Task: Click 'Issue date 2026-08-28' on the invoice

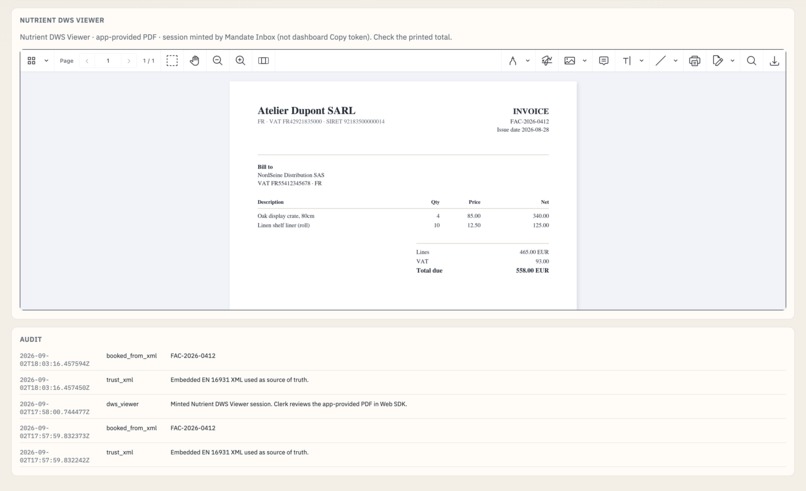Action: pos(523,130)
